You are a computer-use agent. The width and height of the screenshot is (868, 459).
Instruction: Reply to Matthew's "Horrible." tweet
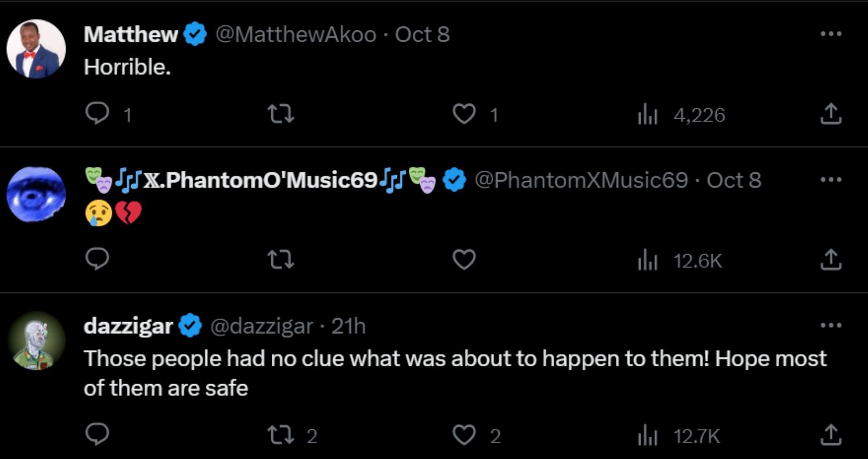point(97,114)
